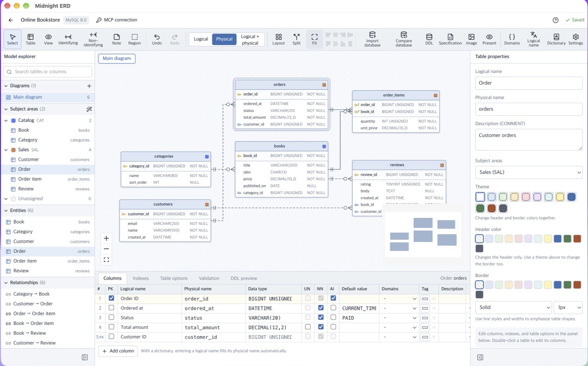Collapse the Relationships section
The width and height of the screenshot is (588, 366).
pyautogui.click(x=6, y=283)
